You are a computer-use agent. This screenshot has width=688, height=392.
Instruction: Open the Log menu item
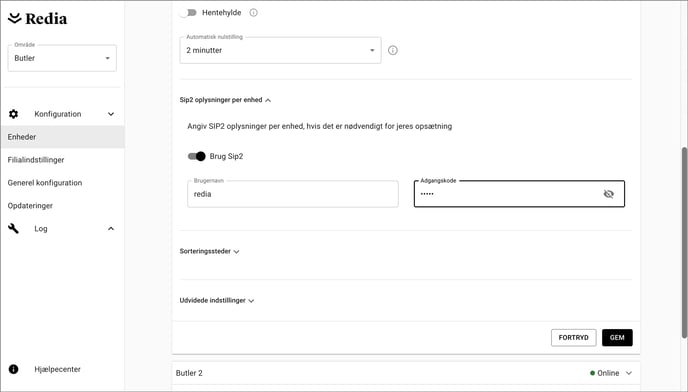pos(41,229)
